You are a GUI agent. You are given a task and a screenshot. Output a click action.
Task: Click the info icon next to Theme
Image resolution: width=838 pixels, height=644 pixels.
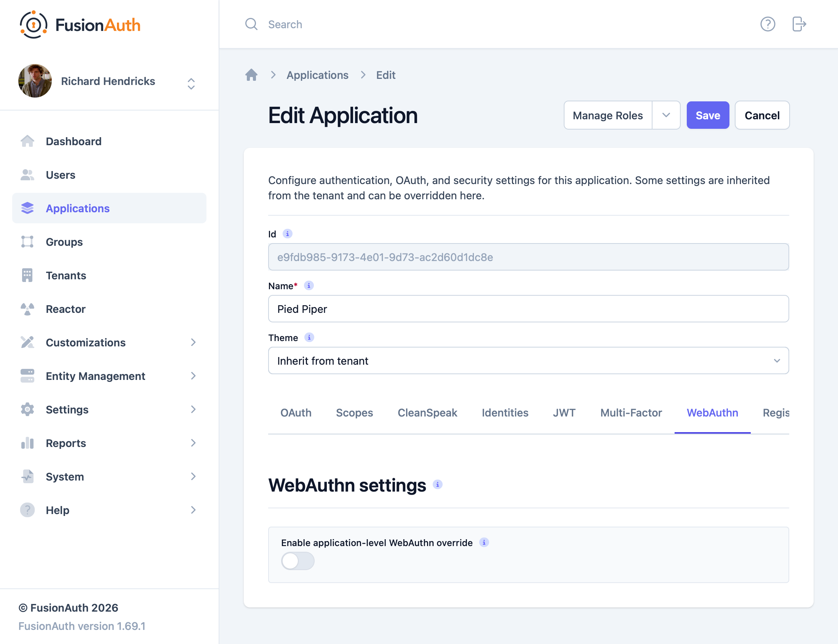(309, 337)
